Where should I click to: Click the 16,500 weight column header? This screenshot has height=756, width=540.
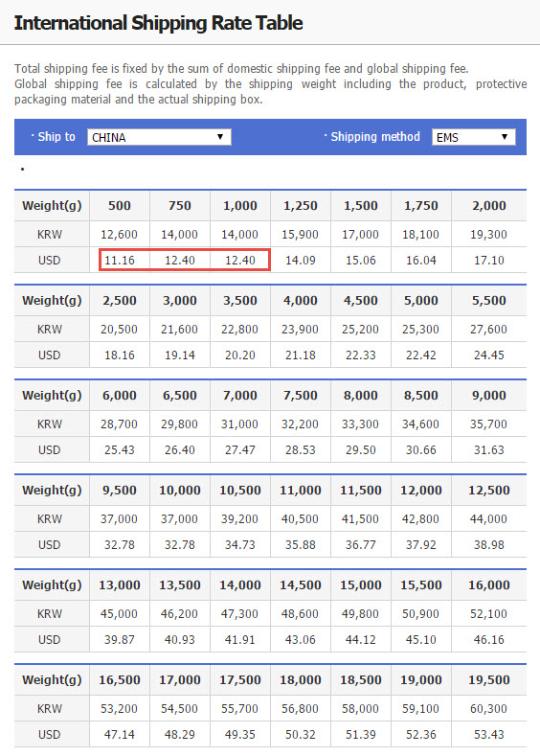point(120,680)
